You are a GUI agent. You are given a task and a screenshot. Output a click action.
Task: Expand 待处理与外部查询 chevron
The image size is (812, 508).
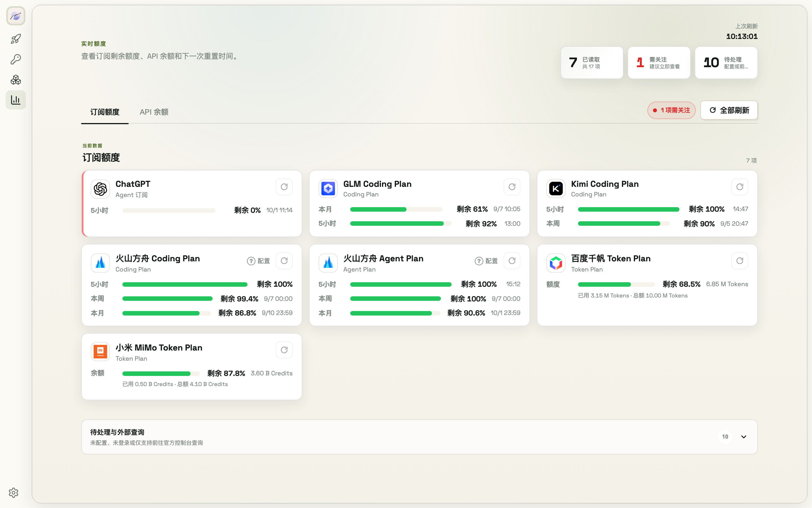pos(744,437)
